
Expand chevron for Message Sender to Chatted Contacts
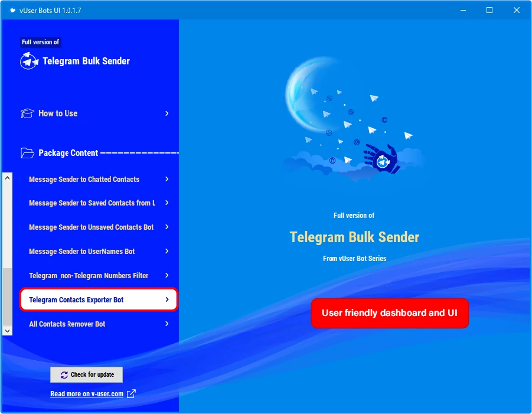click(167, 179)
